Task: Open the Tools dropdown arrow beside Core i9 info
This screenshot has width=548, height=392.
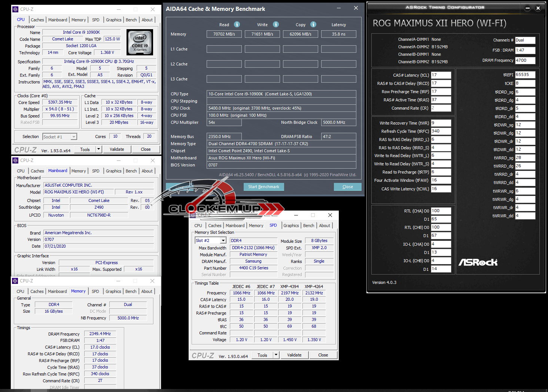Action: 98,149
